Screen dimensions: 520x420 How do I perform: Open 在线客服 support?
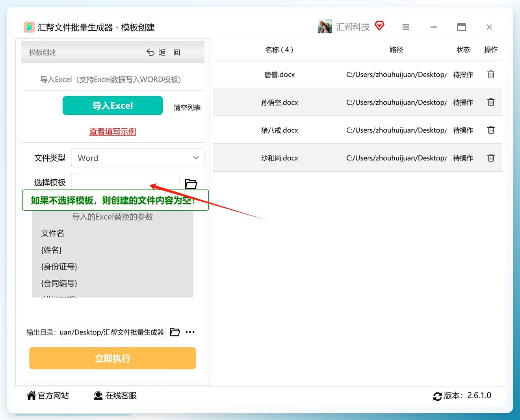pyautogui.click(x=115, y=396)
